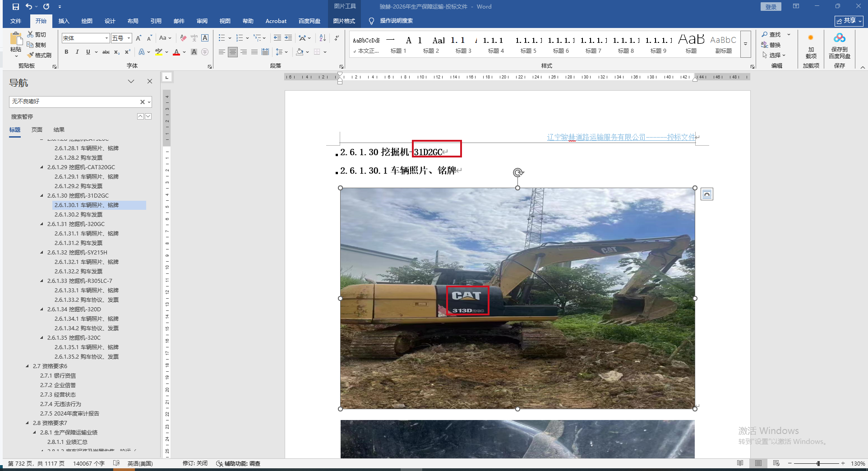Click the Undo arrow icon
Viewport: 868px width, 471px height.
pos(29,7)
